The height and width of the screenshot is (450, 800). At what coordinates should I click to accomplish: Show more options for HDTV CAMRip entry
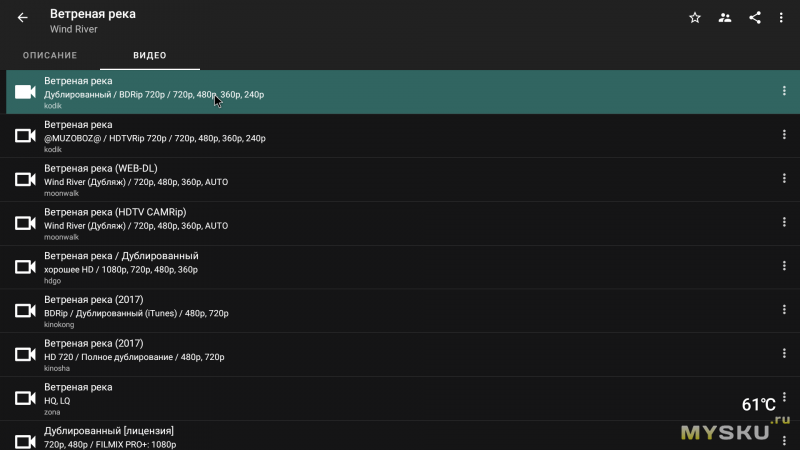tap(784, 223)
